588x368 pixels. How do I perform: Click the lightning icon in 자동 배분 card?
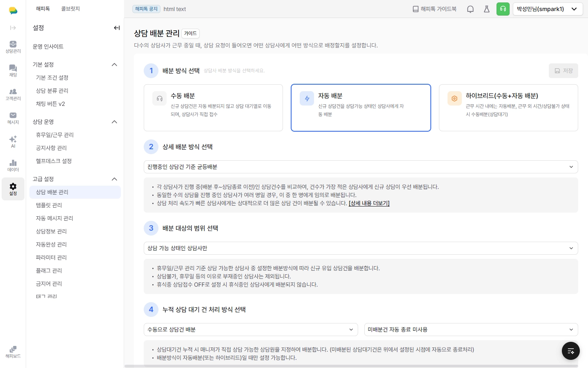click(x=307, y=99)
